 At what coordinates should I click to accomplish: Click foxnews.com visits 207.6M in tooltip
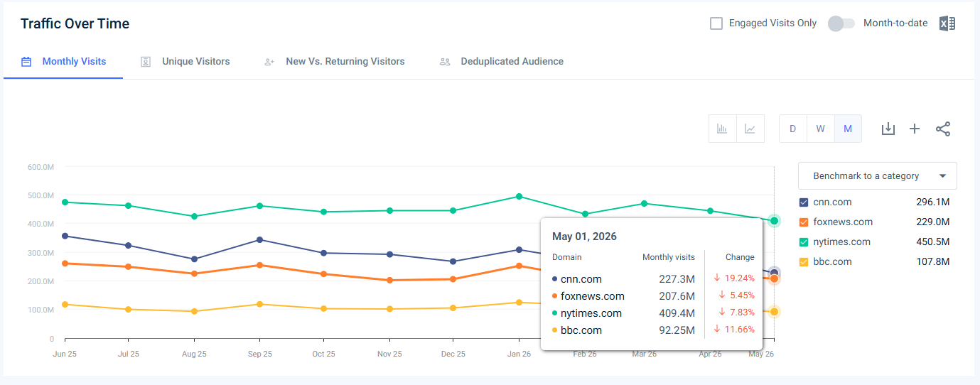coord(677,295)
